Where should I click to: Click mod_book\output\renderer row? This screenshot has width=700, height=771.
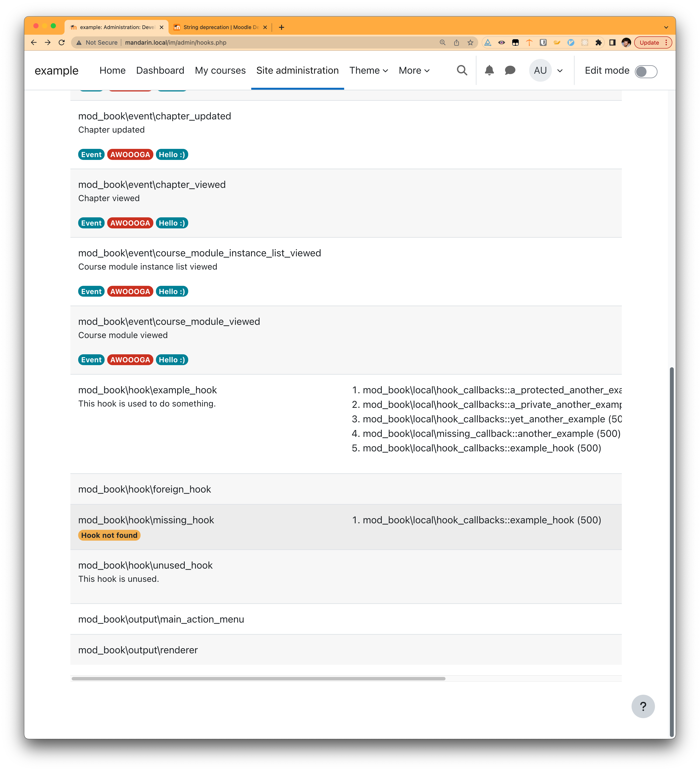pos(346,650)
